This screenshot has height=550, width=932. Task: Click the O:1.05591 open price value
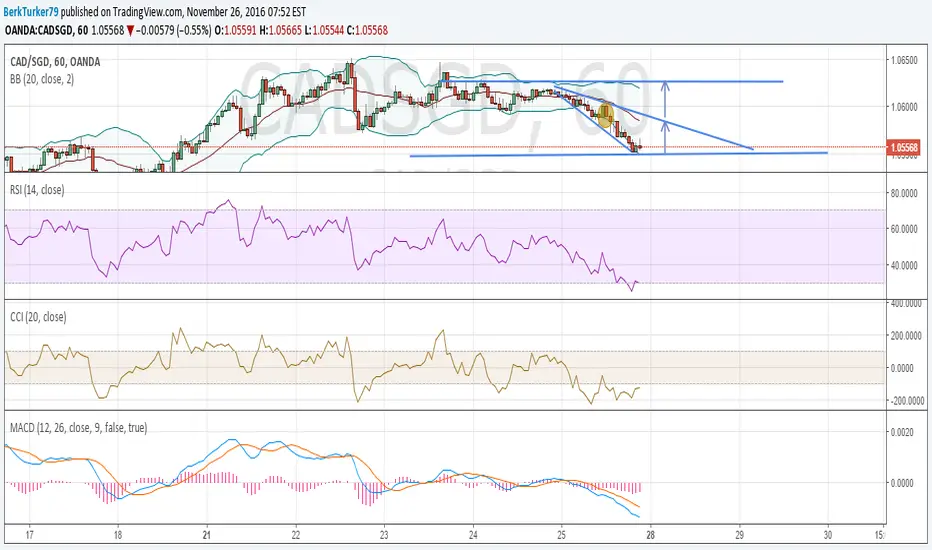235,30
